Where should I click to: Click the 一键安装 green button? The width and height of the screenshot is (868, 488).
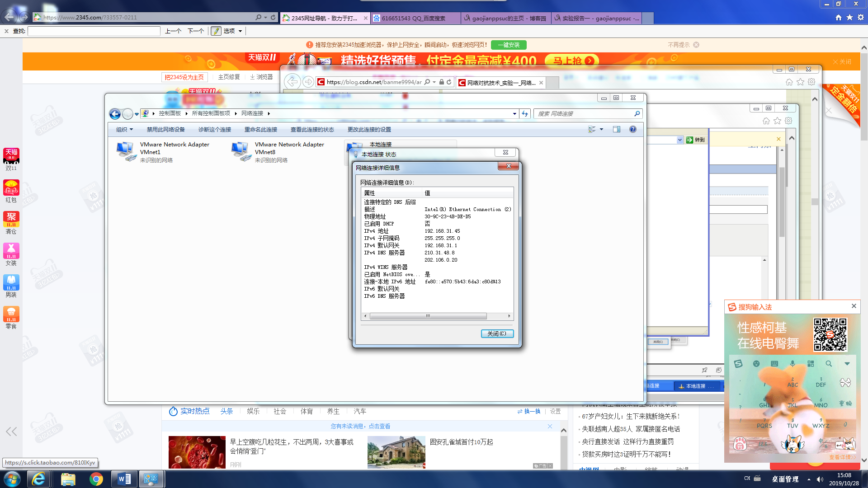point(508,45)
